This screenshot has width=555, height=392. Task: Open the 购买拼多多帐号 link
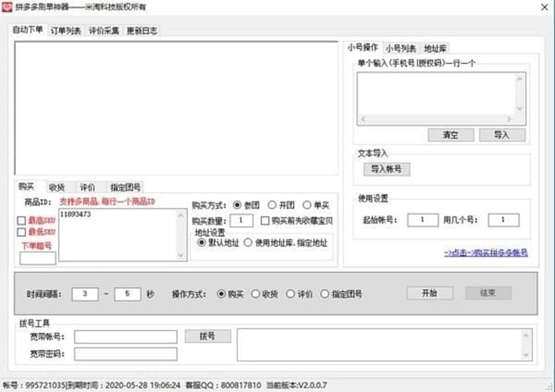[x=486, y=253]
